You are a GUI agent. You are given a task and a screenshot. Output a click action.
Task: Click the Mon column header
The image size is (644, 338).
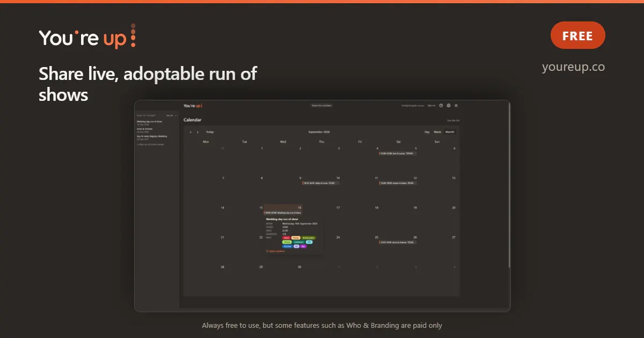click(206, 142)
